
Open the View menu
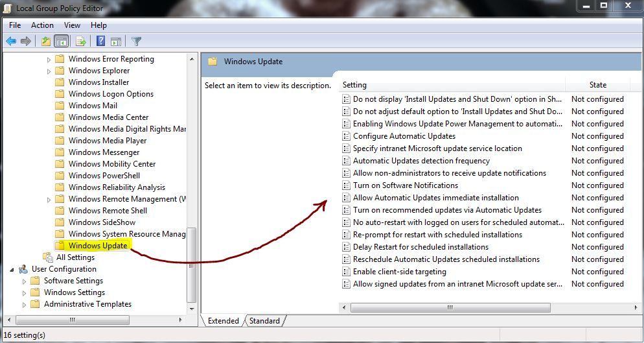tap(72, 25)
